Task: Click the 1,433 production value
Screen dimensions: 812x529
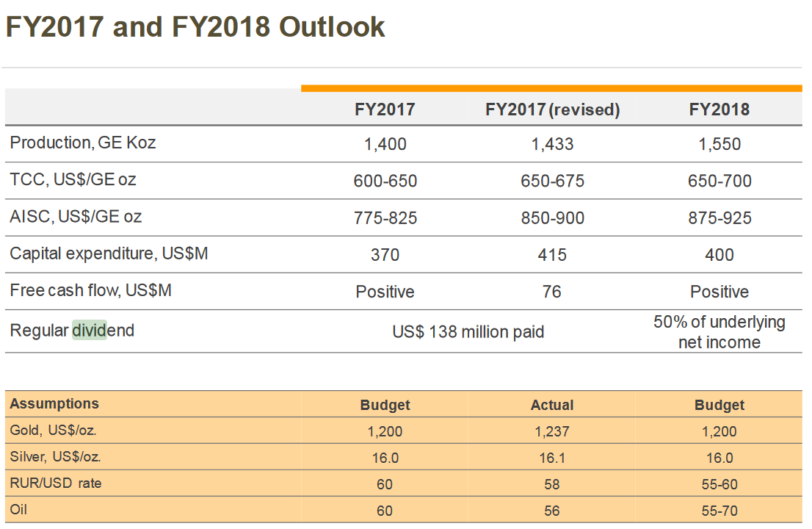Action: 552,144
